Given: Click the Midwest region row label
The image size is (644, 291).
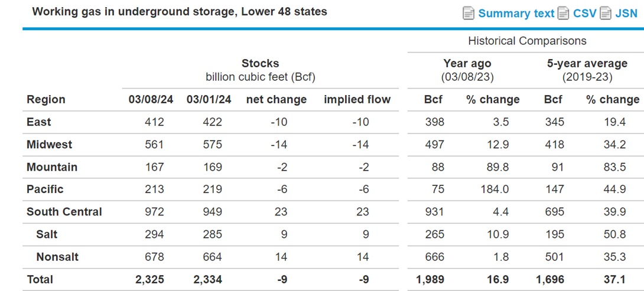Looking at the screenshot, I should click(x=49, y=145).
